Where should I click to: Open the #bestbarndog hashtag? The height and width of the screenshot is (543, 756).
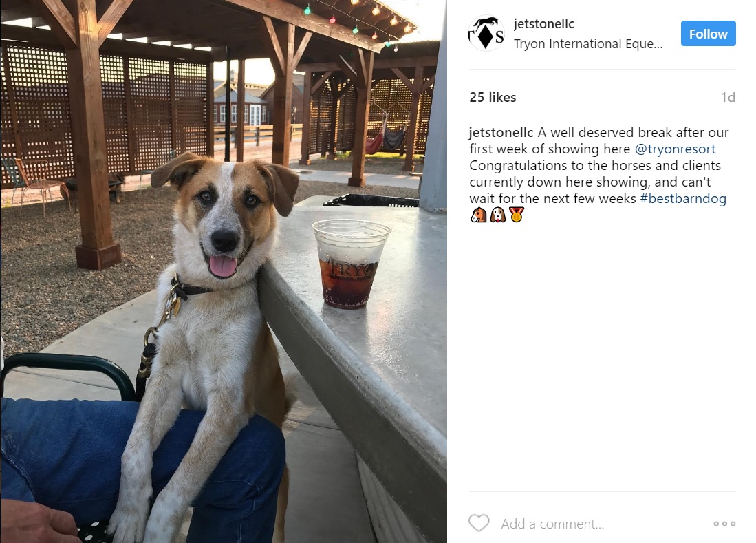coord(683,199)
